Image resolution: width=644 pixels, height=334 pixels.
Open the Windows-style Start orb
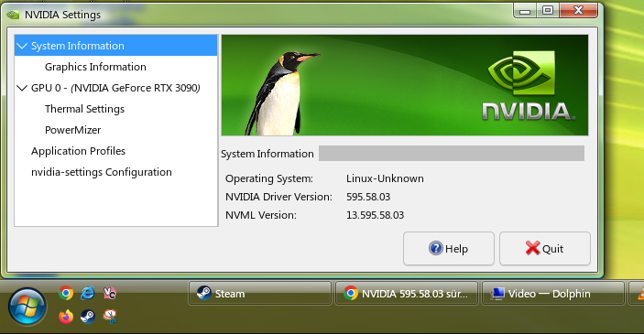27,307
